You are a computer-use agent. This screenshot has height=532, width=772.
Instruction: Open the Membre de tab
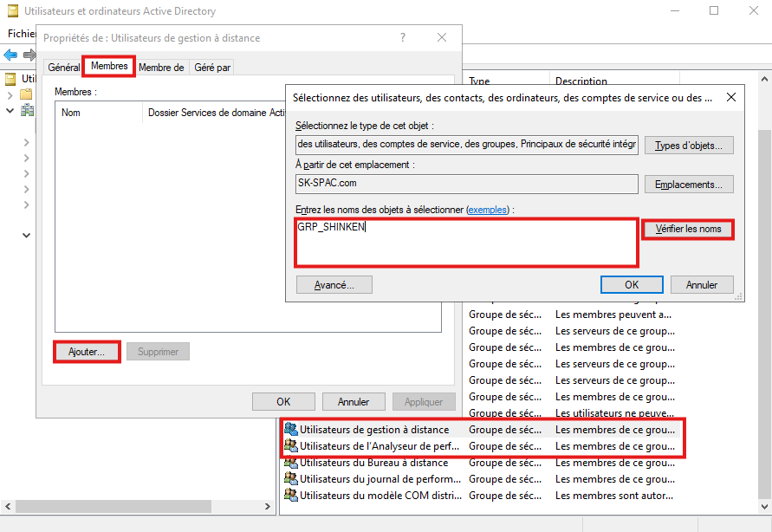coord(161,68)
